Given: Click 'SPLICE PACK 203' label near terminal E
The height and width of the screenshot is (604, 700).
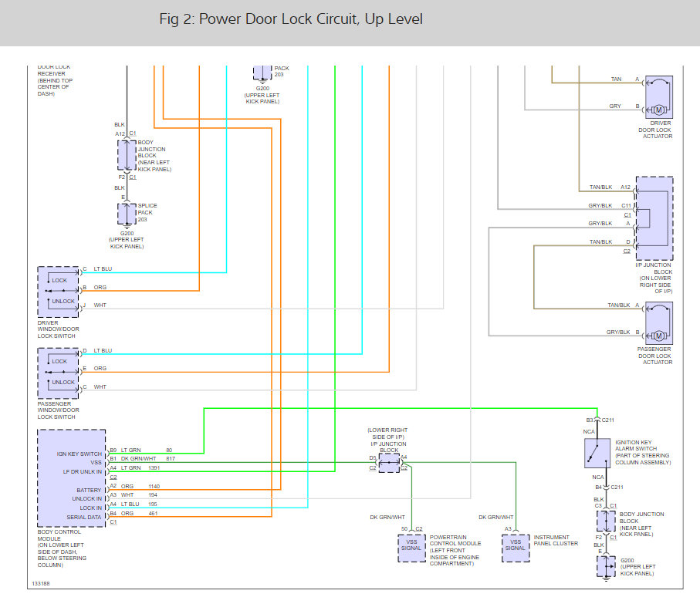Looking at the screenshot, I should click(147, 213).
